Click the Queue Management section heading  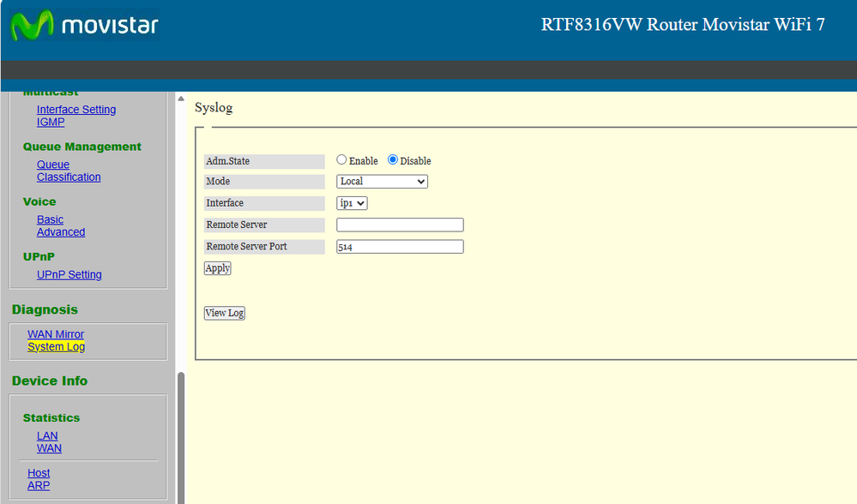(82, 147)
